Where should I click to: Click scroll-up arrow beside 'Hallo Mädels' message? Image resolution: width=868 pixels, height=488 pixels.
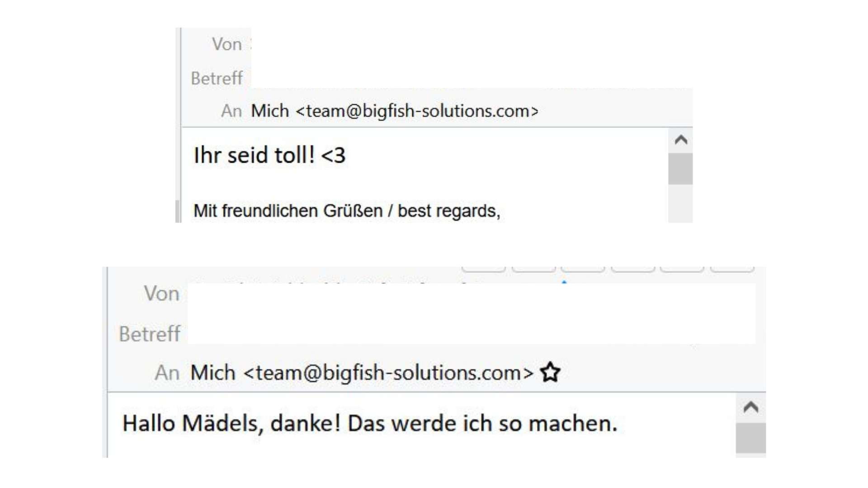click(x=751, y=407)
